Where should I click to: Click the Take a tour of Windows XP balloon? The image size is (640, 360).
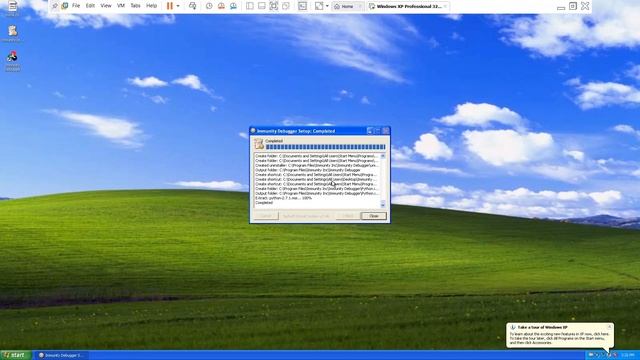click(x=560, y=335)
